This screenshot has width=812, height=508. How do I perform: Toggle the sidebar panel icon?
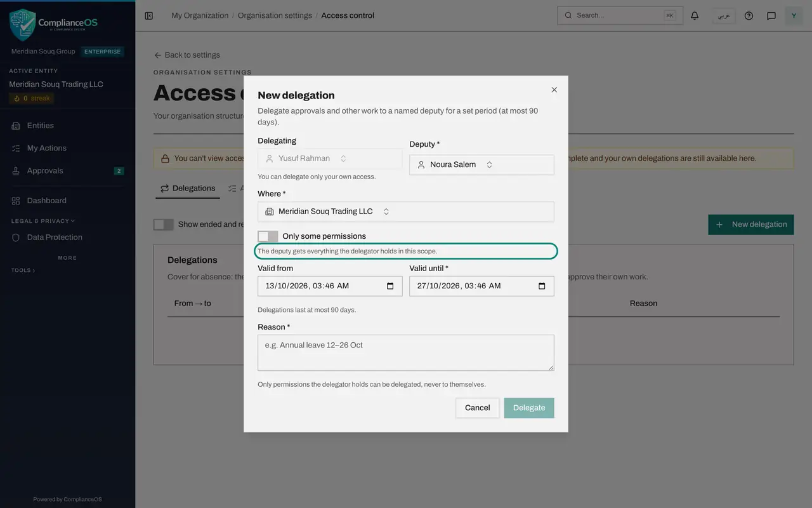149,16
